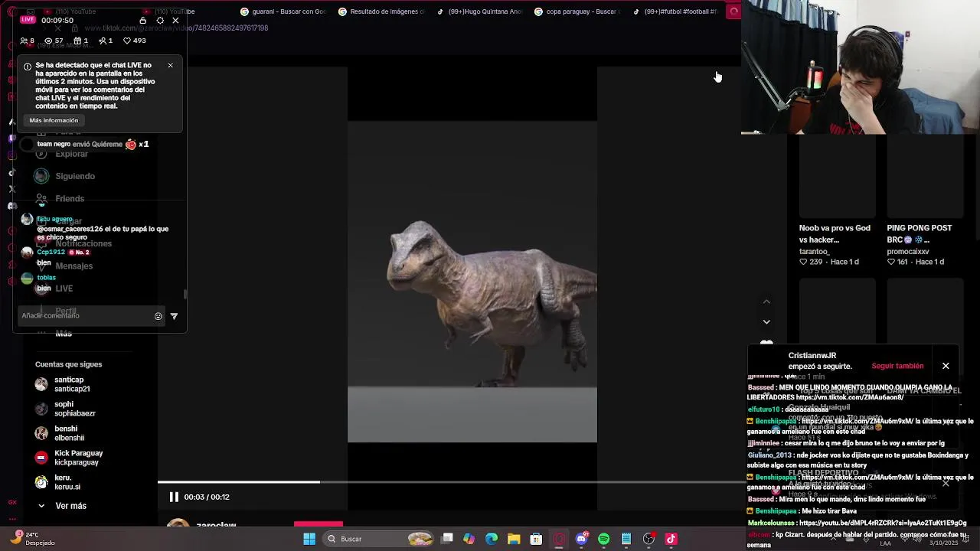Open the emoji picker in comment box
Image resolution: width=980 pixels, height=551 pixels.
tap(158, 316)
